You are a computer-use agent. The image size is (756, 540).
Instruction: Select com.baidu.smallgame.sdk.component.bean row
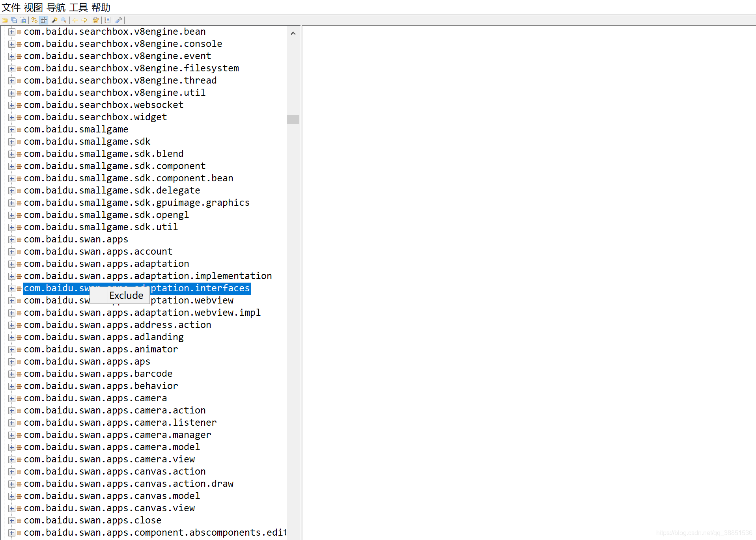(129, 179)
